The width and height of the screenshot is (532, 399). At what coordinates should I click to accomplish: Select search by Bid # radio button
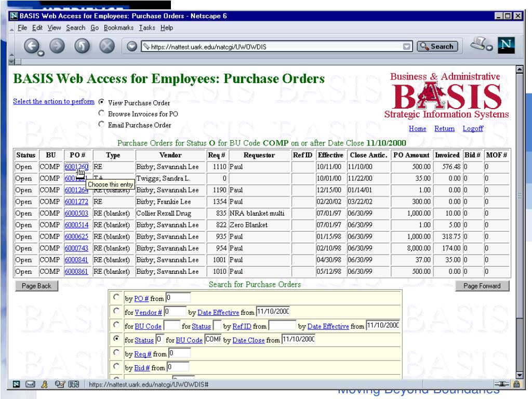116,366
